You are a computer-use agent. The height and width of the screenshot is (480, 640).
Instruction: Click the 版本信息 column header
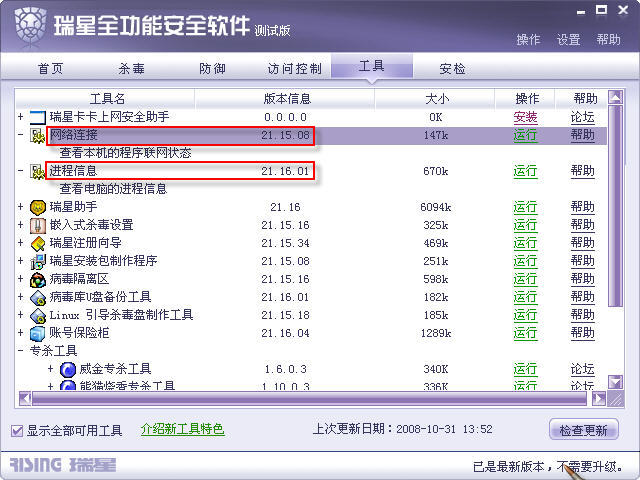(287, 99)
